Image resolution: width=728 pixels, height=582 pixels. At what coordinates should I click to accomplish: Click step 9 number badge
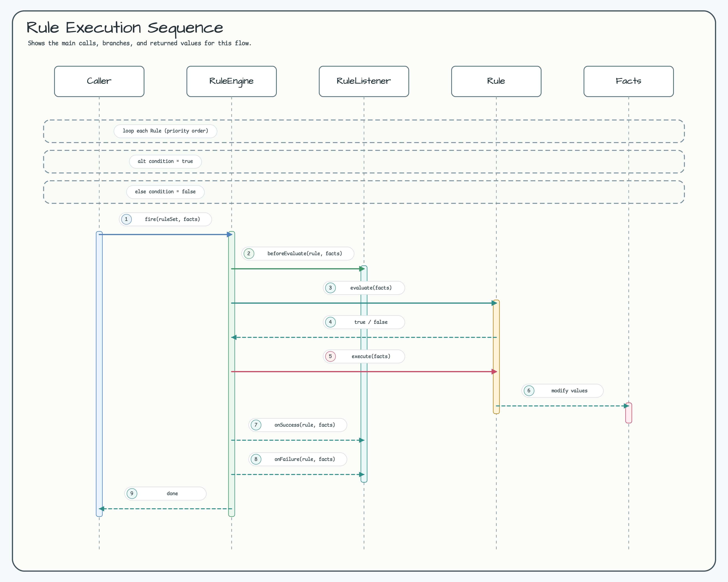coord(132,493)
